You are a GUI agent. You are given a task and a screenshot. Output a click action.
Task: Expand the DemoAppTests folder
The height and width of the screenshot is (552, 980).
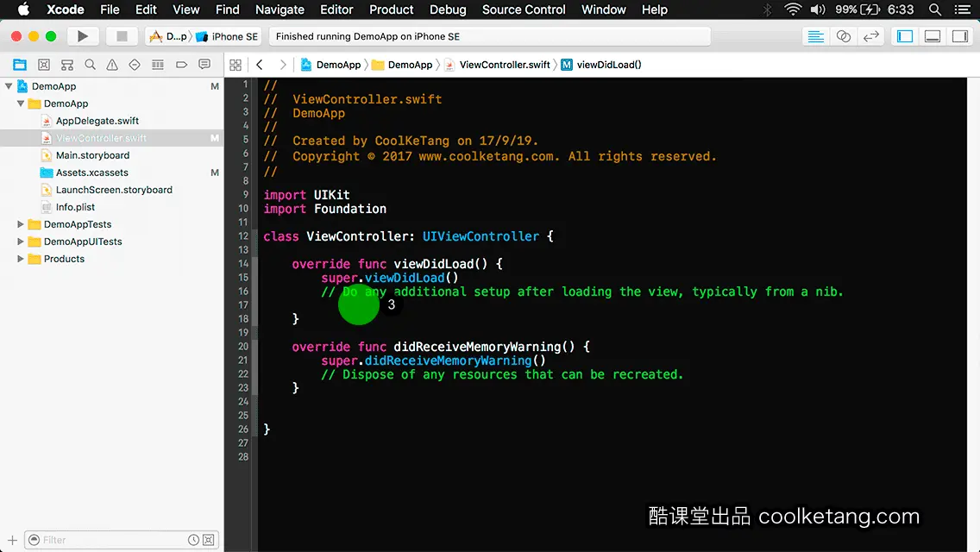(21, 224)
